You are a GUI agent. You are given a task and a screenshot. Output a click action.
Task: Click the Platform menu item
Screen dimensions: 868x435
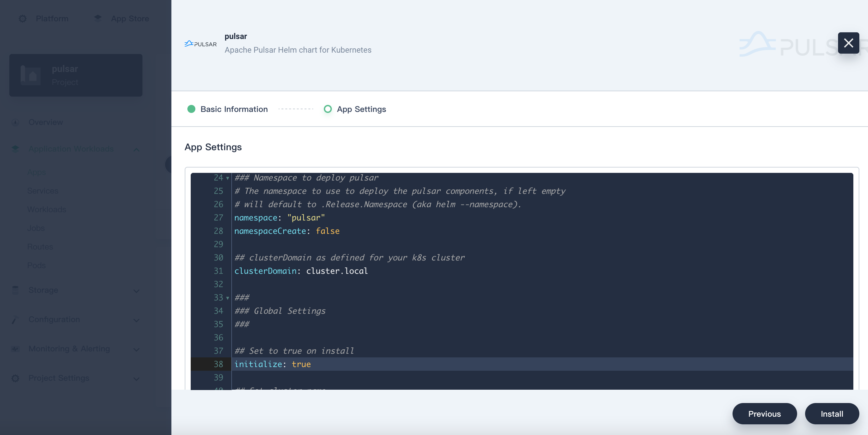pos(52,18)
